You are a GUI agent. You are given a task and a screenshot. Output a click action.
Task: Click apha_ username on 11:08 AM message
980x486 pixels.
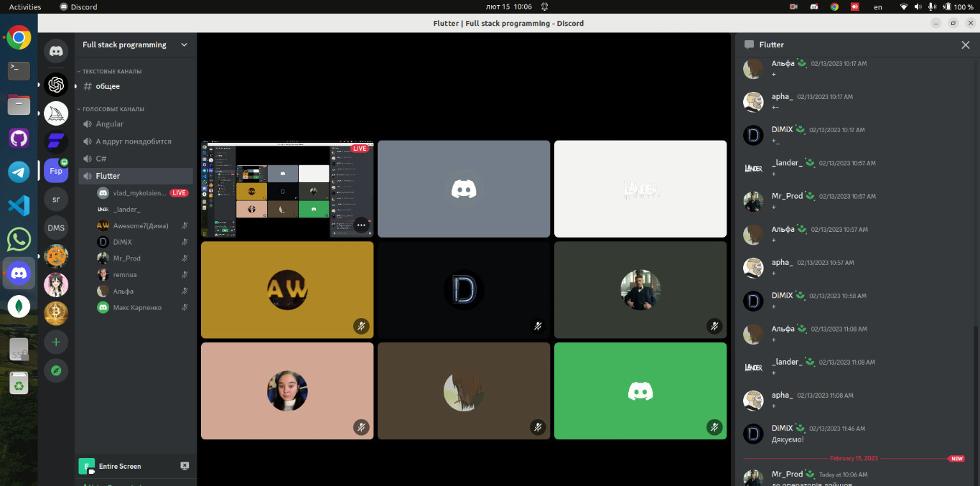(782, 395)
